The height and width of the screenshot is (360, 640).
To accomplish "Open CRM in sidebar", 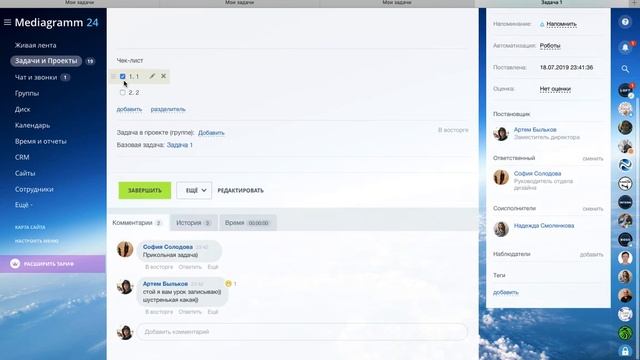I will [x=22, y=157].
